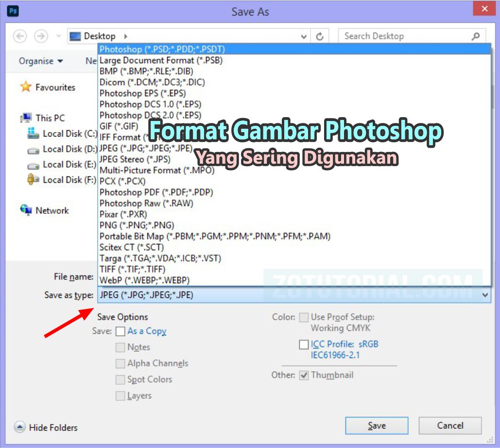Select PCX (*.PCX) format
500x448 pixels.
tap(294, 181)
